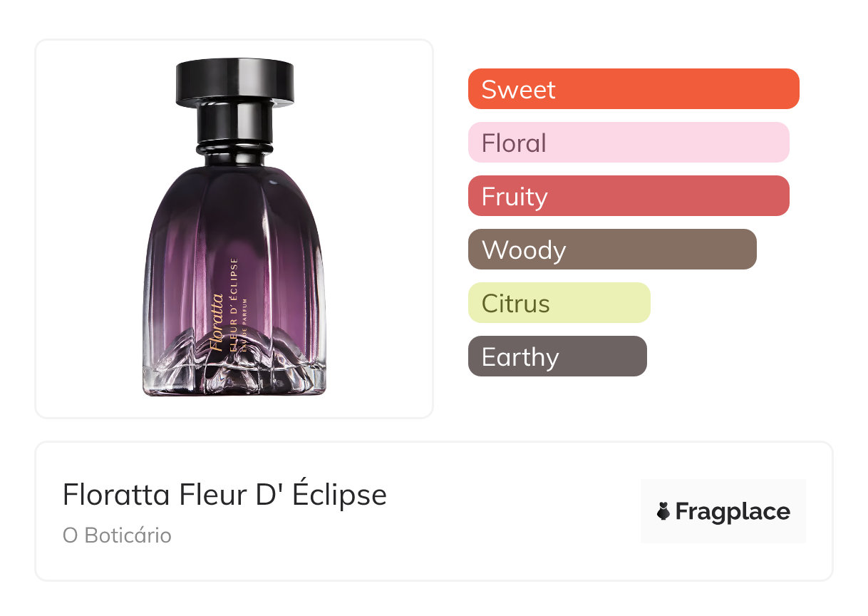This screenshot has height=616, width=868.
Task: Click the gold Floratta script on the bottle
Action: [x=217, y=321]
